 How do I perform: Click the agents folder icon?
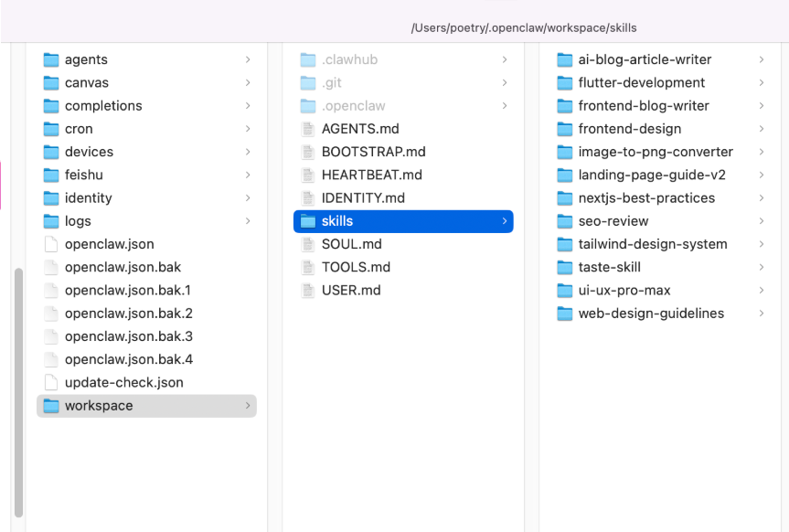[51, 60]
